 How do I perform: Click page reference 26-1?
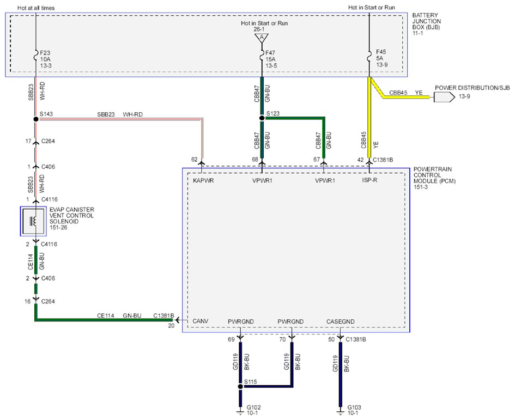pyautogui.click(x=259, y=29)
